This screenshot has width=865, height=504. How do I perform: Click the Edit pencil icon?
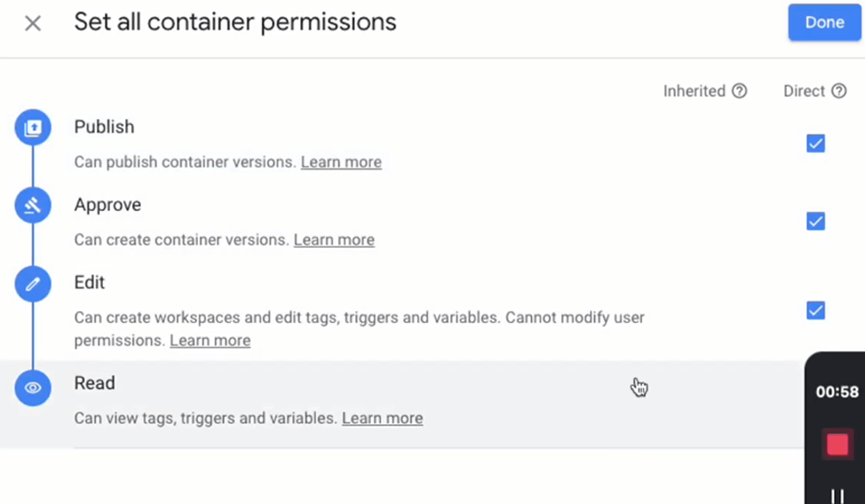[33, 283]
